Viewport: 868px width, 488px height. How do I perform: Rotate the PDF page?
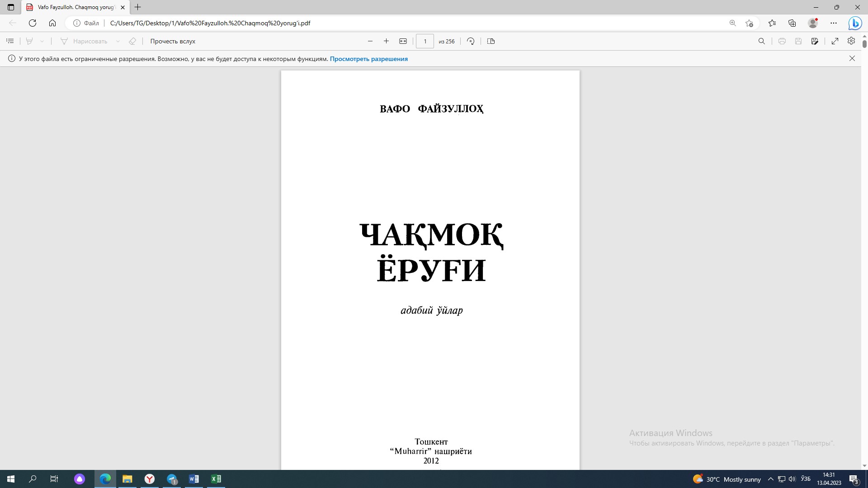tap(471, 41)
